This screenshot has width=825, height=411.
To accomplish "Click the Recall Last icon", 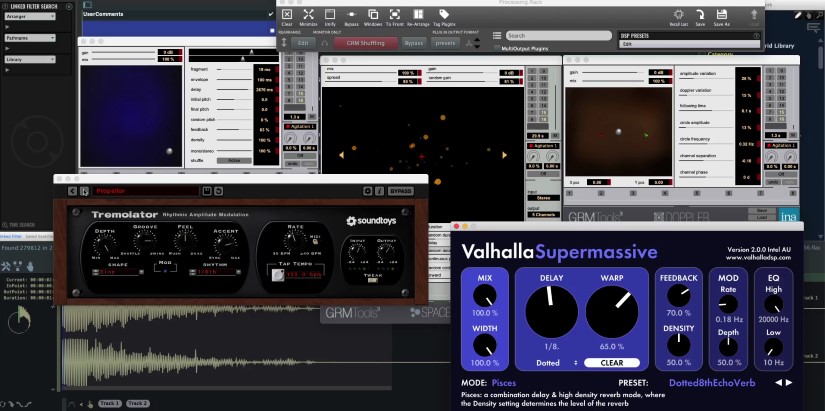I will (x=678, y=16).
